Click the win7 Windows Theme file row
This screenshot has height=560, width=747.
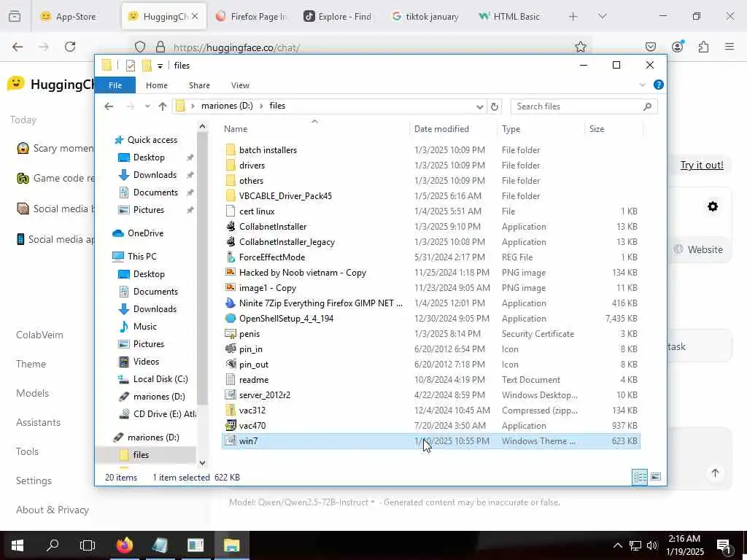click(x=430, y=441)
